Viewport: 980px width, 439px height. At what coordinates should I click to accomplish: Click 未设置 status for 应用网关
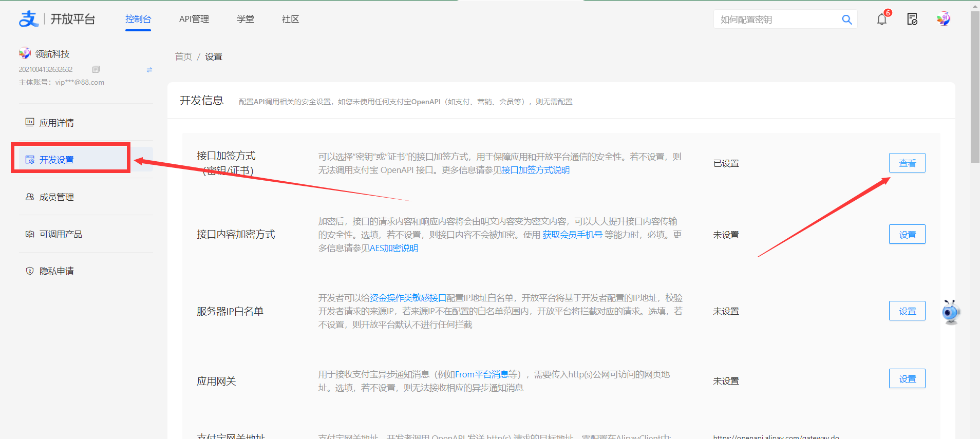pyautogui.click(x=726, y=381)
